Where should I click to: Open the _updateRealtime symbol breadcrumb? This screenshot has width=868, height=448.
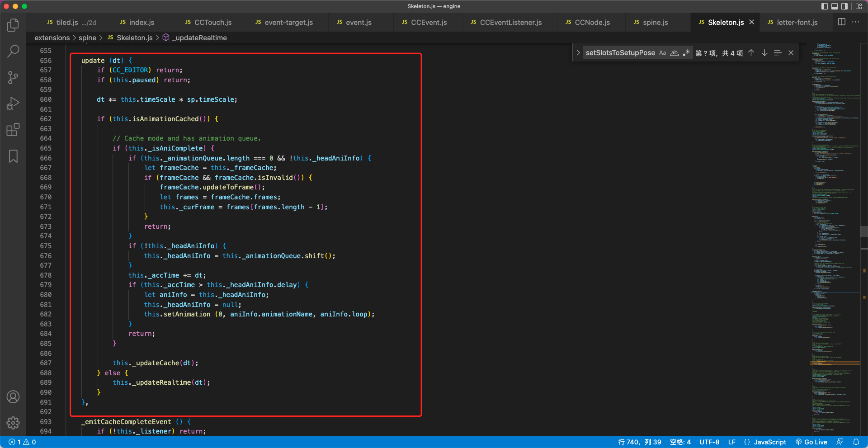click(195, 38)
